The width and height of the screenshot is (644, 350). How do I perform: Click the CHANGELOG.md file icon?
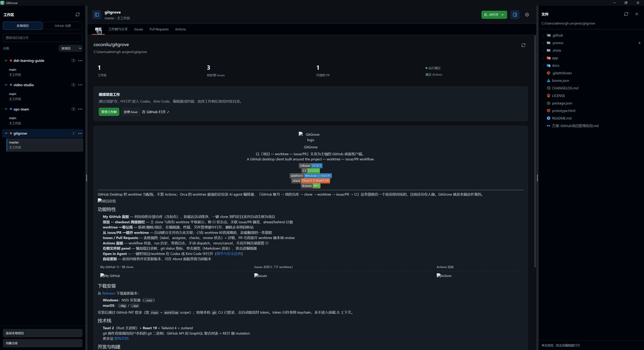[x=549, y=88]
